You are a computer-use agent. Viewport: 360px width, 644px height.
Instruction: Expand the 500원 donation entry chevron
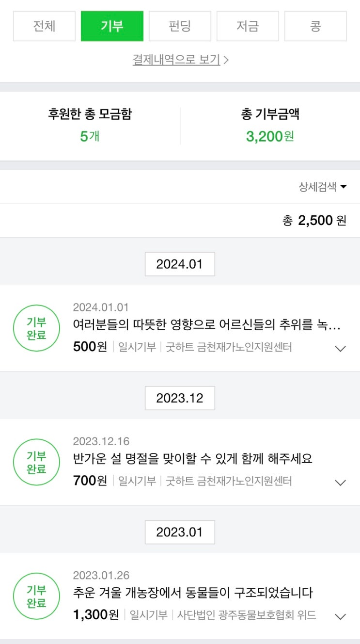[x=341, y=348]
